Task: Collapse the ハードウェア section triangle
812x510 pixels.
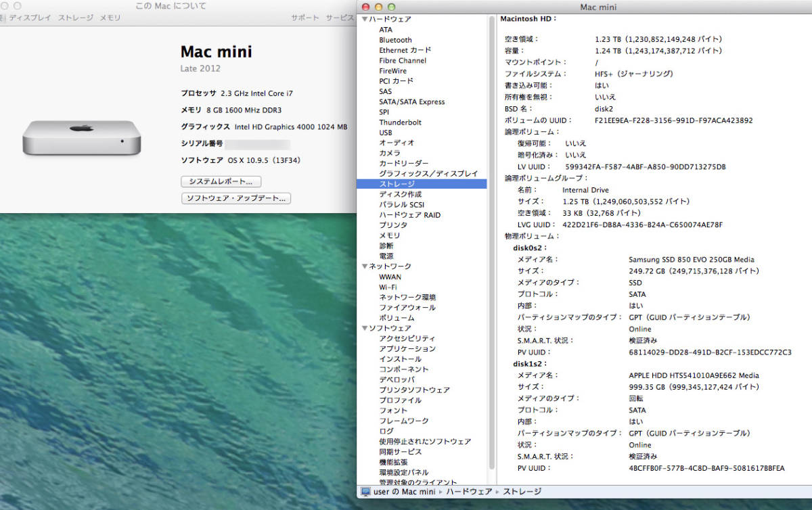Action: coord(365,20)
